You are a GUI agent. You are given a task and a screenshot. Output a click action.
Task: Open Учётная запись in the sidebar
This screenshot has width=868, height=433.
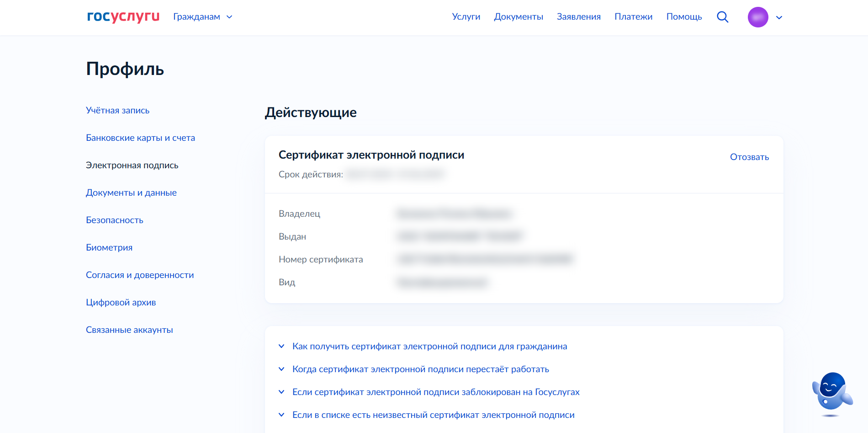(118, 111)
